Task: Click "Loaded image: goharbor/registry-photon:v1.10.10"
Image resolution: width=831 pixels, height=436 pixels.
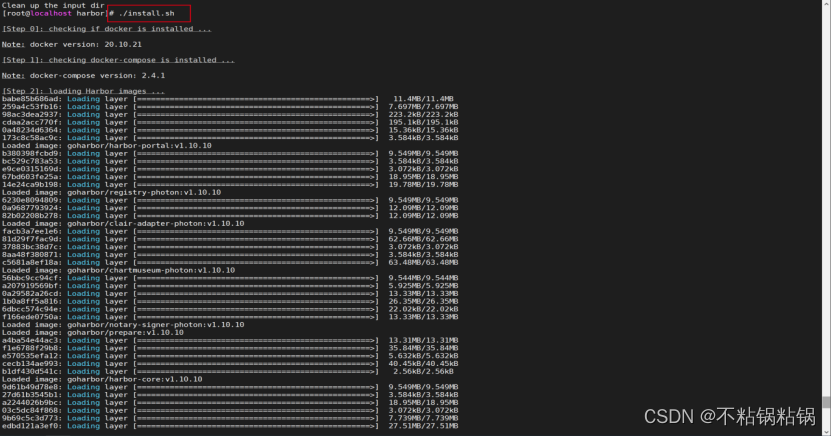Action: (111, 192)
